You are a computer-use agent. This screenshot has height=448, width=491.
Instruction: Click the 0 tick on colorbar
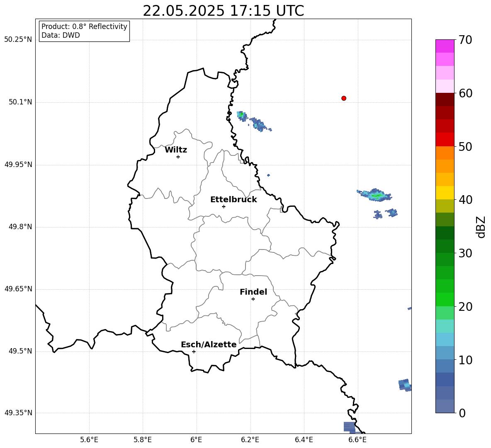pyautogui.click(x=462, y=413)
